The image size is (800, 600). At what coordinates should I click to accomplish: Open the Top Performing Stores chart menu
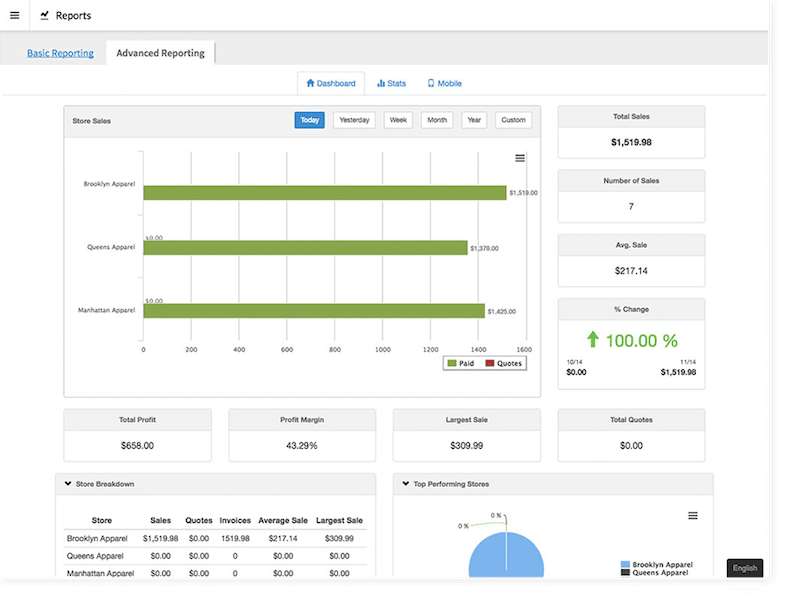pyautogui.click(x=692, y=516)
